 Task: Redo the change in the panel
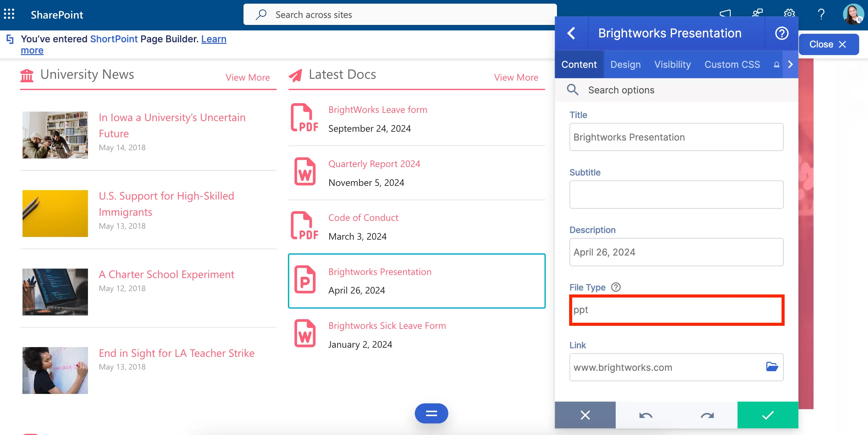(707, 415)
